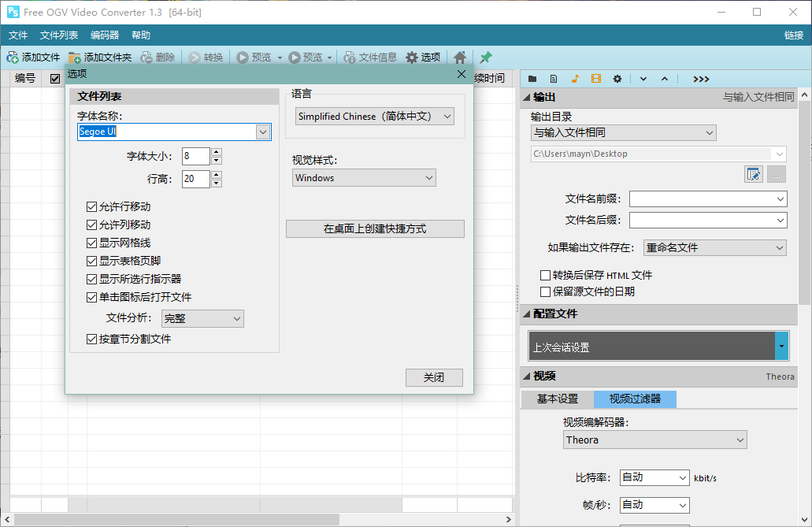The image size is (812, 527).
Task: Click the >>> icon in the right panel
Action: (700, 78)
